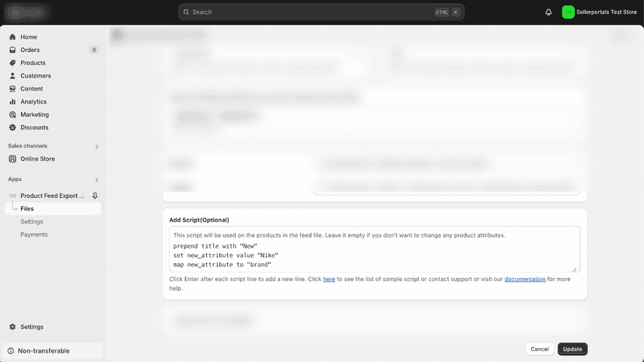Click the Orders inbox icon

(x=12, y=50)
